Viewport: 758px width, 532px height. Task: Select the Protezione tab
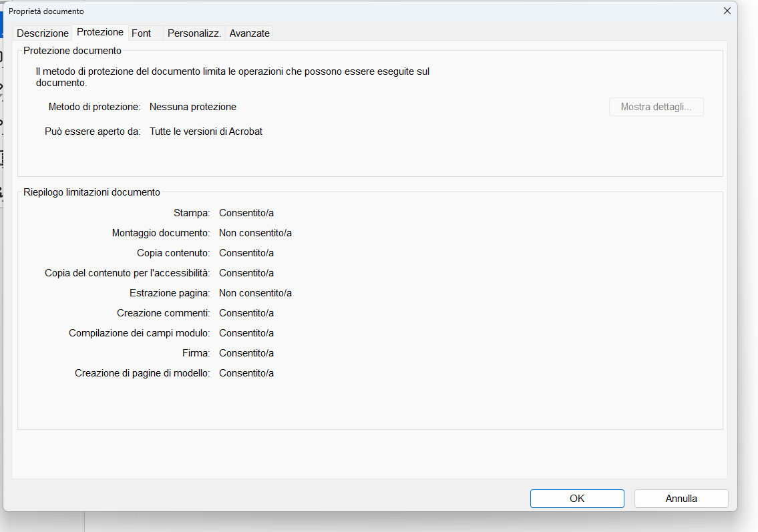click(x=100, y=32)
